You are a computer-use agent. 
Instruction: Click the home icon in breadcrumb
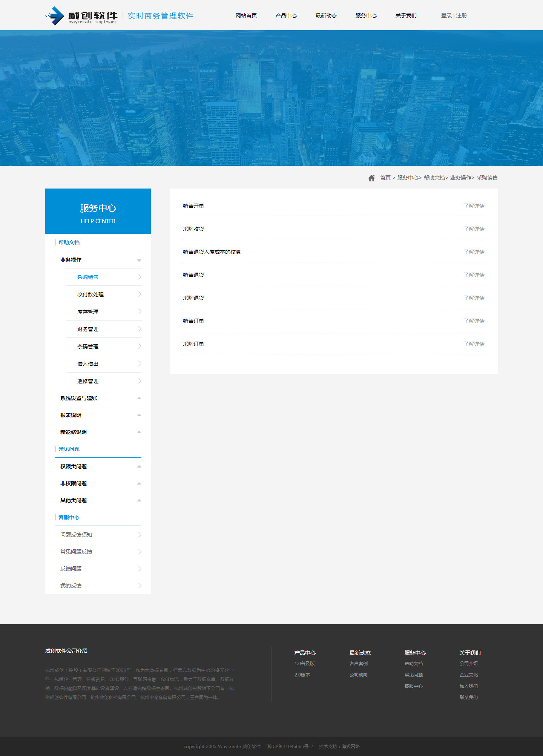[x=371, y=178]
